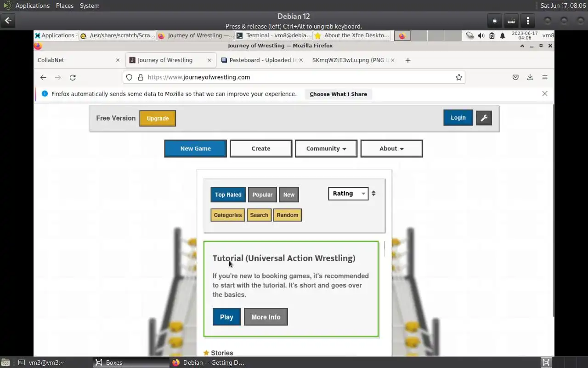
Task: Click the Stories star icon
Action: pos(206,353)
